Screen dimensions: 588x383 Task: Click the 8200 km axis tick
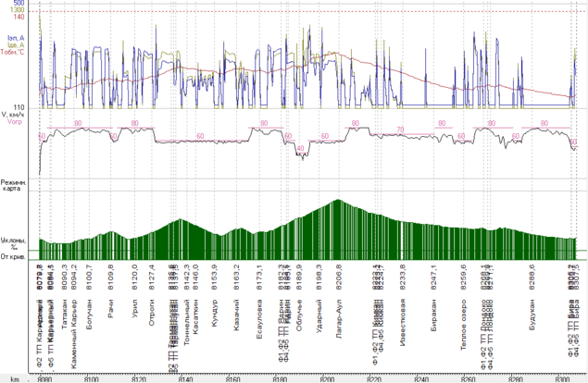coord(326,377)
